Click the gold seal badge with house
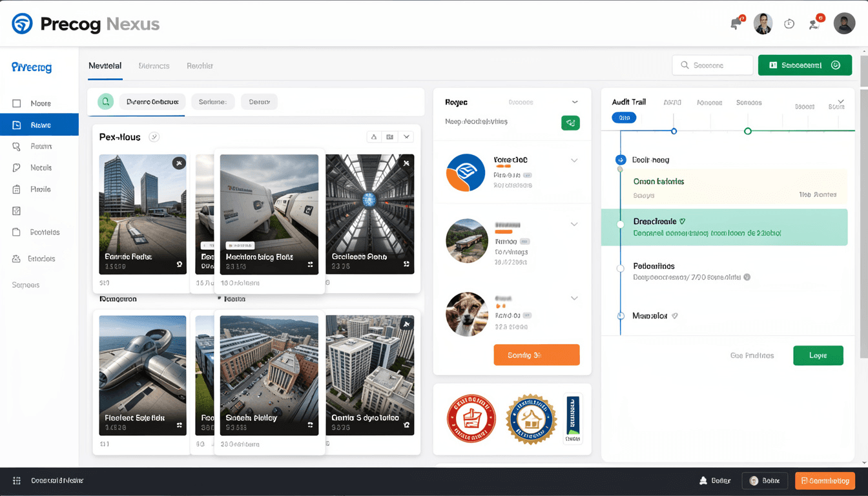This screenshot has height=496, width=868. click(x=531, y=418)
